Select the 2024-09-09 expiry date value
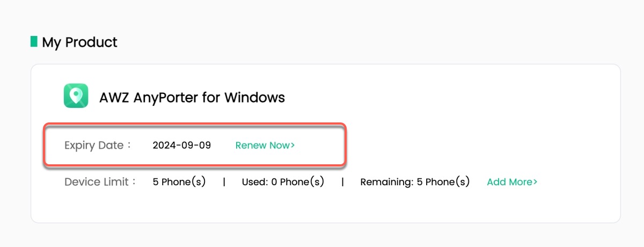Screen dimensions: 644x247 [182, 145]
